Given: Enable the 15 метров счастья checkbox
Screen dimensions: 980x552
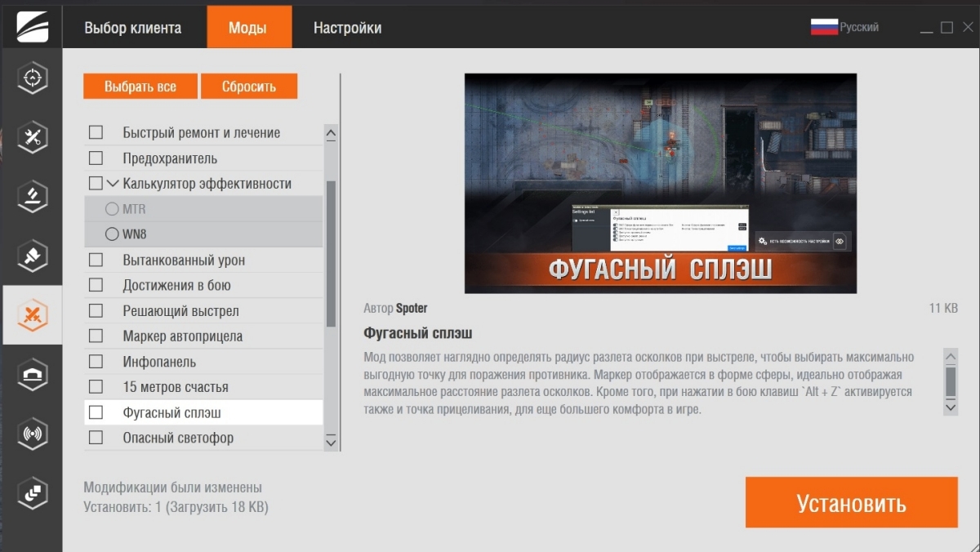Looking at the screenshot, I should tap(96, 386).
